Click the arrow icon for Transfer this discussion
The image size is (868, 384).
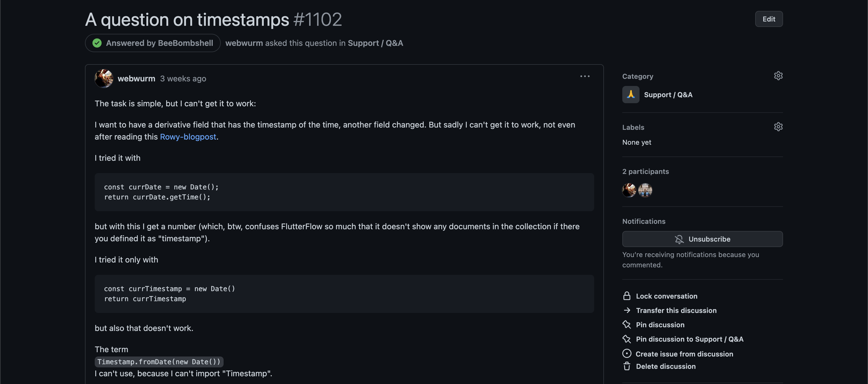point(626,310)
